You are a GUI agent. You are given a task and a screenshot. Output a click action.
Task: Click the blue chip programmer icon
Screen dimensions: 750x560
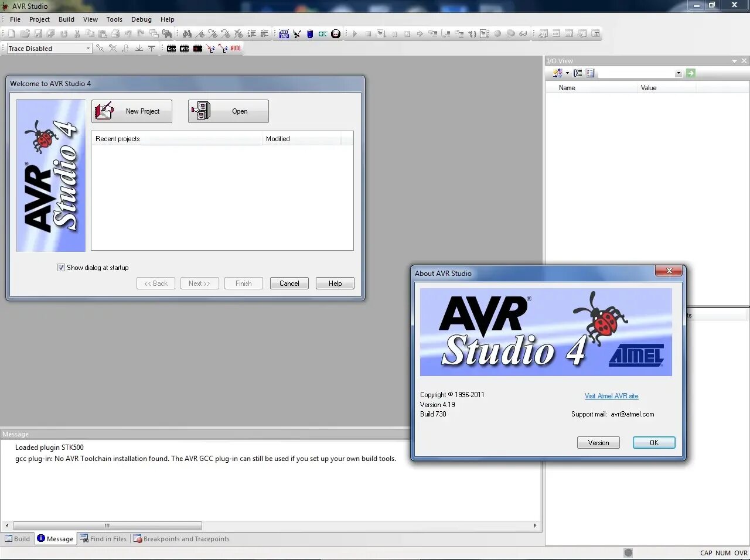coord(310,34)
